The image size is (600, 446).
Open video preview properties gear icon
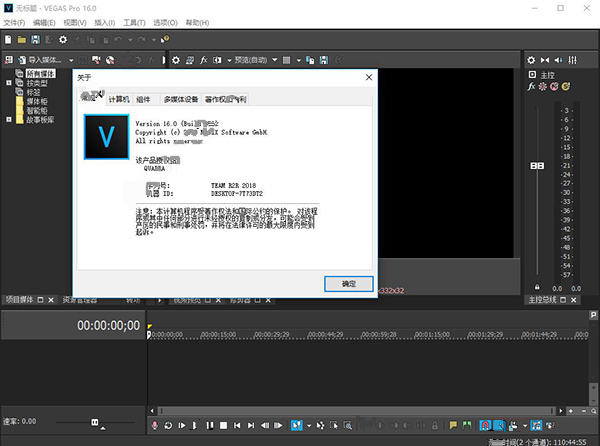(176, 60)
